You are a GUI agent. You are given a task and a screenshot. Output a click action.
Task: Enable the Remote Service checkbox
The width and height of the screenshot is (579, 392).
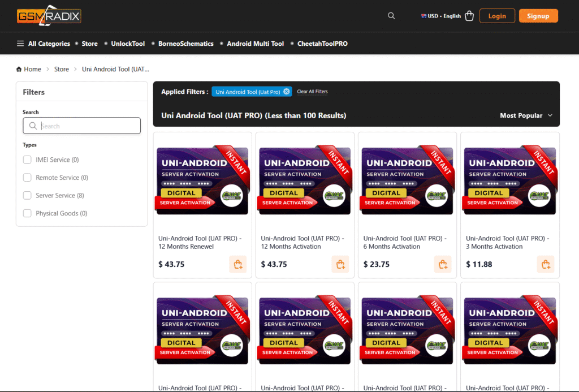(27, 178)
